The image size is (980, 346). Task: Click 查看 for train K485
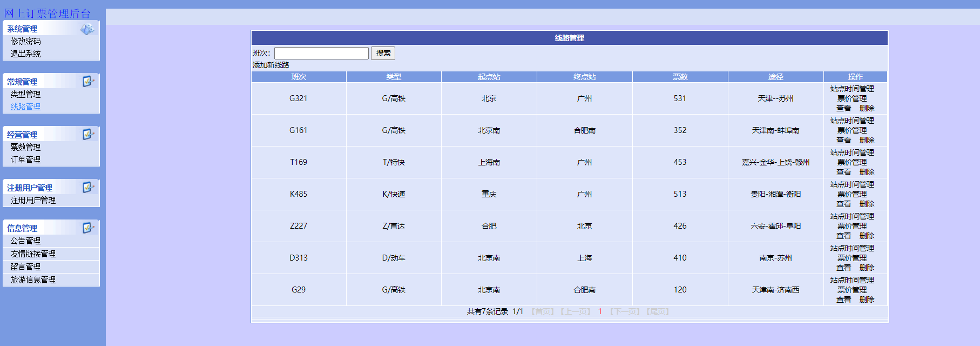pos(844,204)
